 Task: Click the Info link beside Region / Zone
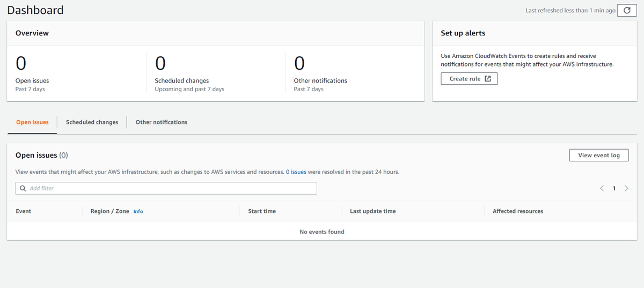138,211
